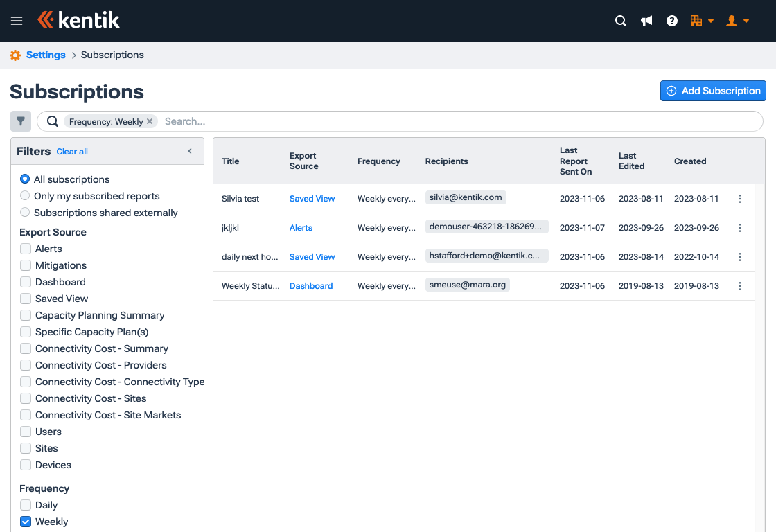Screen dimensions: 776x532
Task: Open the help question mark icon
Action: (671, 21)
